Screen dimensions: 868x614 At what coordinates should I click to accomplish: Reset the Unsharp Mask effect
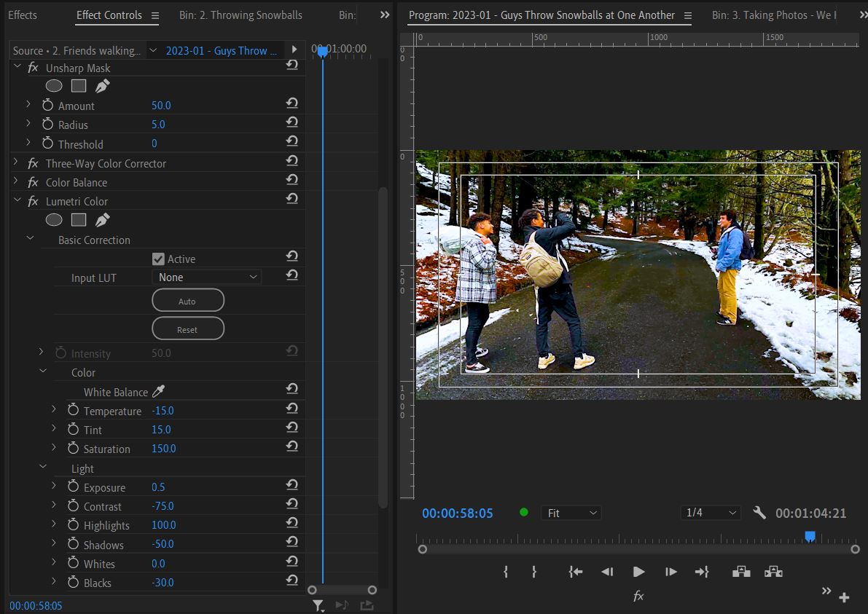[292, 66]
